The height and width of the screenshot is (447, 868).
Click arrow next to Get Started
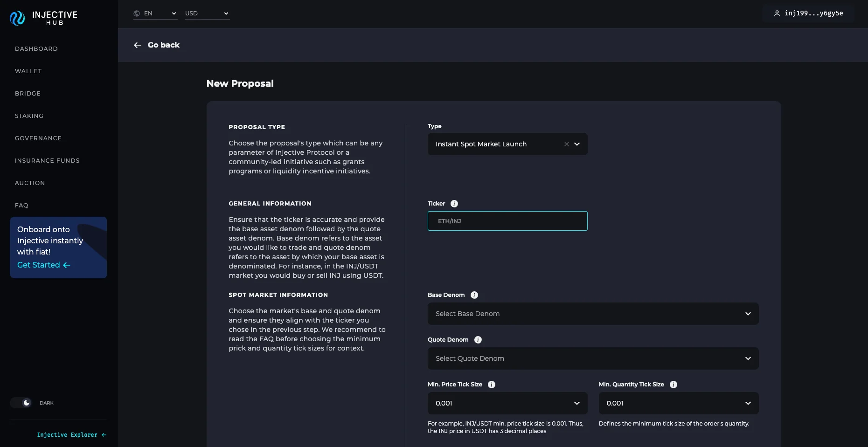click(x=67, y=265)
